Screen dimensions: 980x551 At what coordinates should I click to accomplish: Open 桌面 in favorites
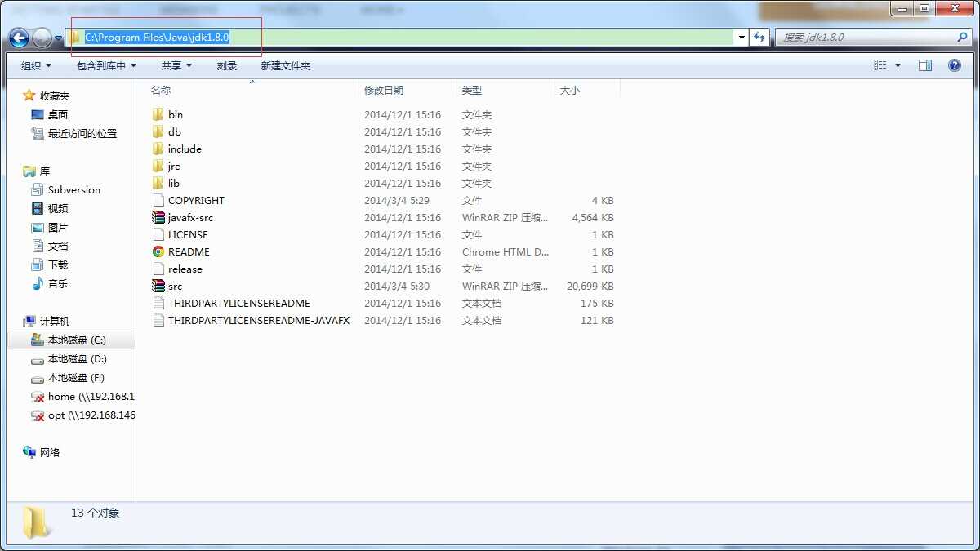coord(57,114)
